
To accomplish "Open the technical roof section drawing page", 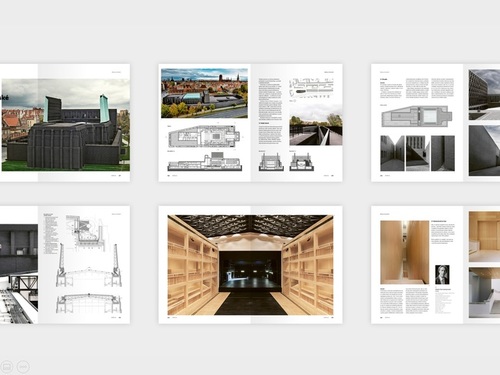I will (84, 265).
